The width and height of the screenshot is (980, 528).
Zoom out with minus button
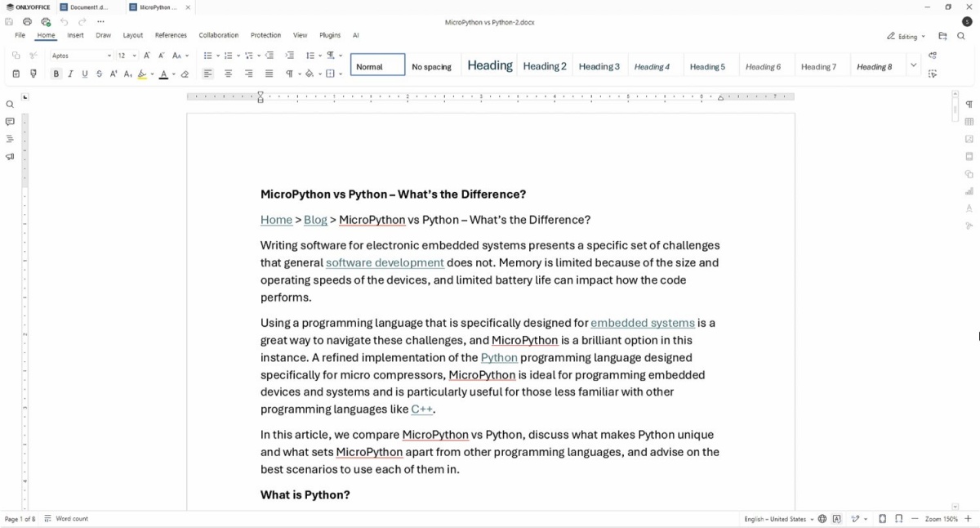915,519
